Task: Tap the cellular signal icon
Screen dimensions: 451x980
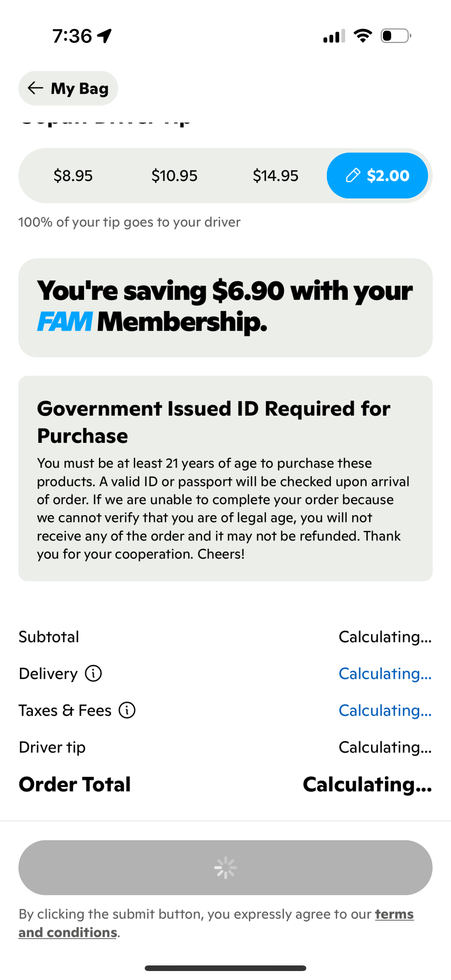Action: click(333, 36)
